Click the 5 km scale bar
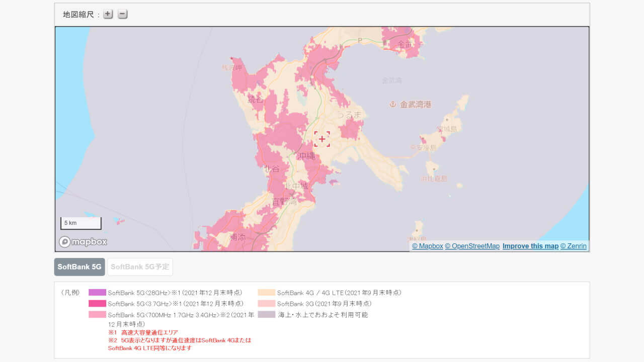 pyautogui.click(x=80, y=222)
